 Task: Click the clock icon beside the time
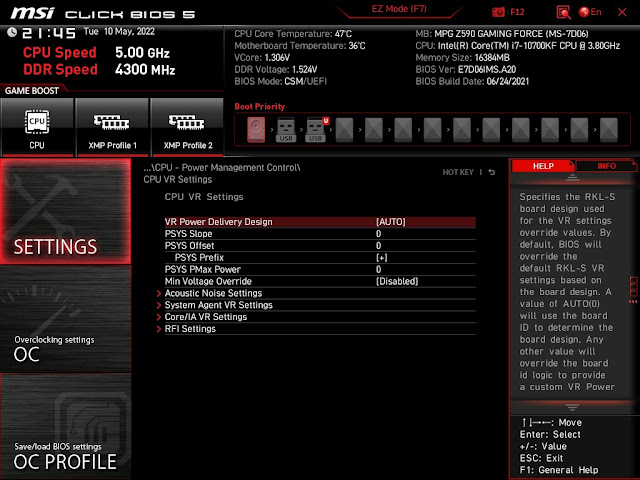(12, 32)
